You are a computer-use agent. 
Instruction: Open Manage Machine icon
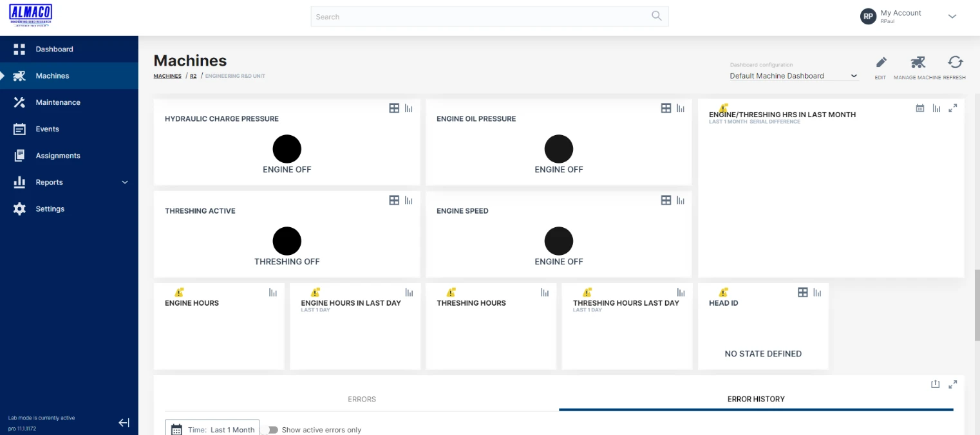coord(918,63)
